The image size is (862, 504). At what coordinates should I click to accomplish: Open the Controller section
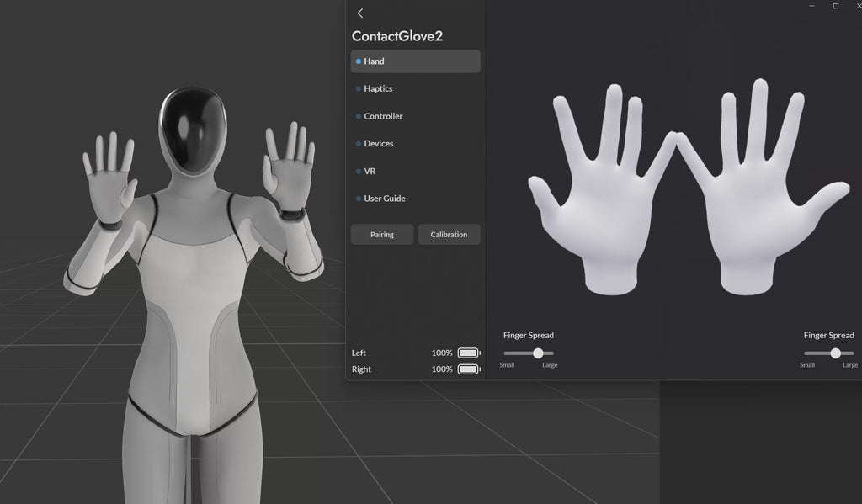pos(415,116)
